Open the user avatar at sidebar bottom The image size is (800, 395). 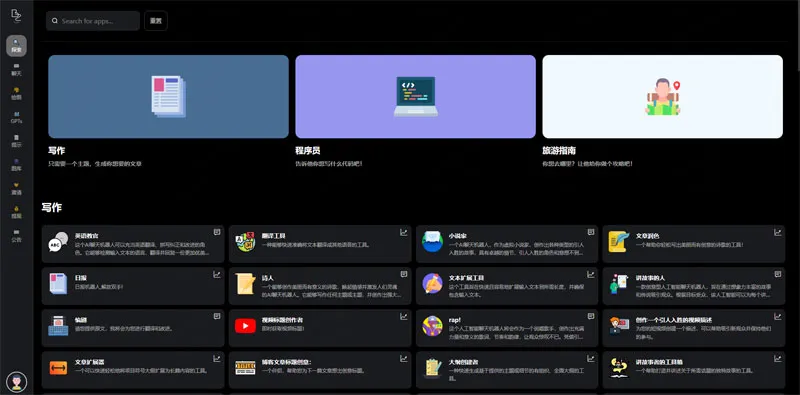[x=17, y=382]
